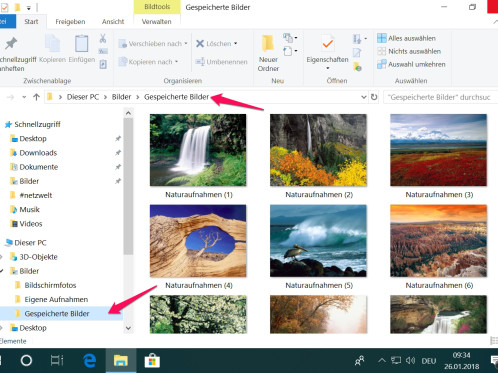
Task: Open recent locations dropdown next to Forward
Action: (24, 97)
